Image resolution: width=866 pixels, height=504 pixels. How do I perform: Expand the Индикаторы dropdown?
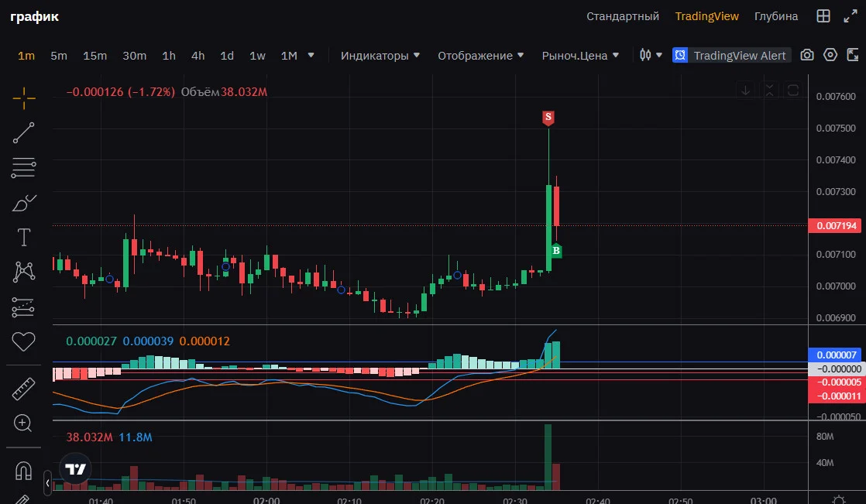coord(380,56)
